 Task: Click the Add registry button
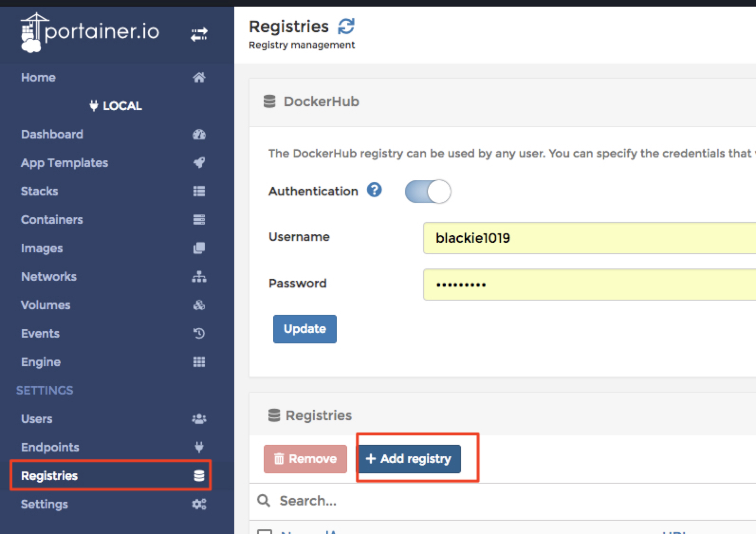[x=409, y=459]
